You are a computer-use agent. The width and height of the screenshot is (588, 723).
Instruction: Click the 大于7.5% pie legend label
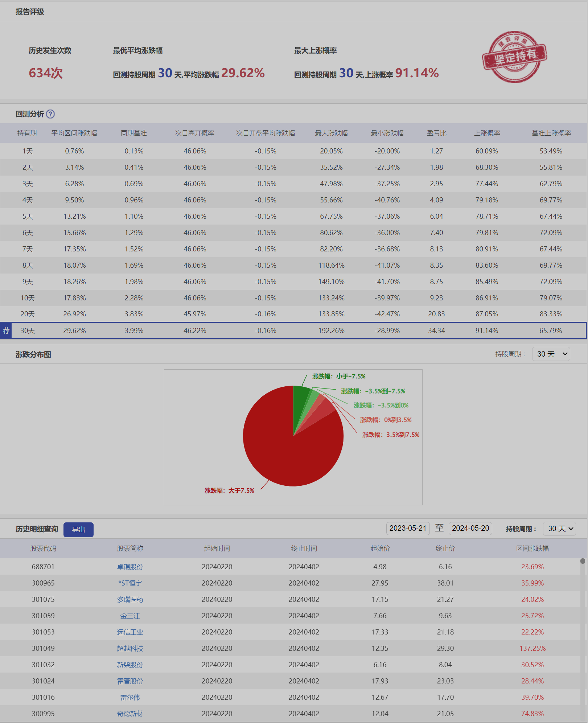(229, 490)
